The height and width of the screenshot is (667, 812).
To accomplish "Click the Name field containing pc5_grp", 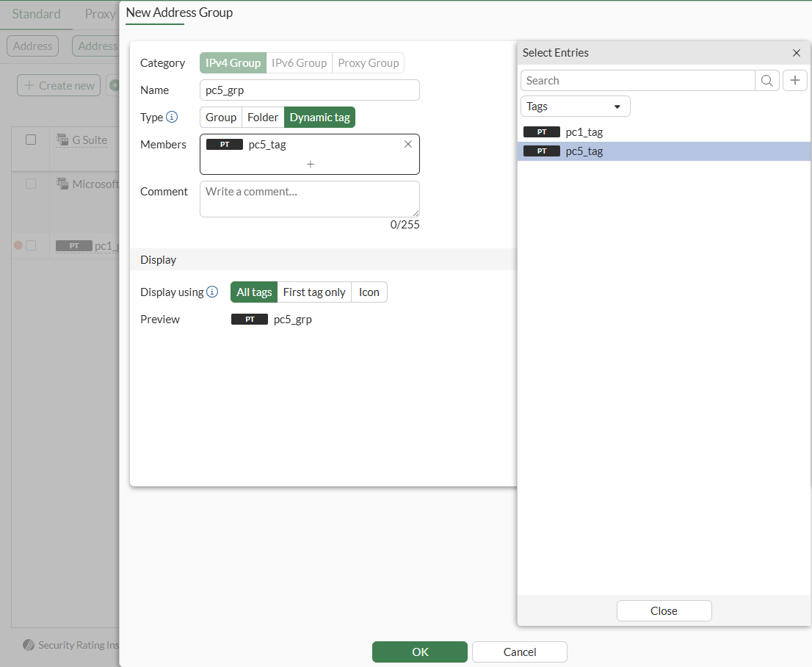I will pyautogui.click(x=309, y=90).
